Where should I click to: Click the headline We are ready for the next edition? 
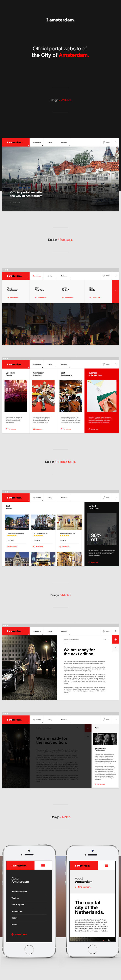pyautogui.click(x=79, y=652)
